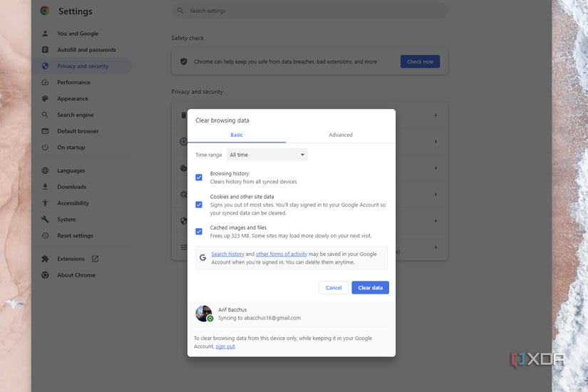Uncheck Cached images and files checkbox
Viewport: 588px width, 392px height.
coord(199,232)
